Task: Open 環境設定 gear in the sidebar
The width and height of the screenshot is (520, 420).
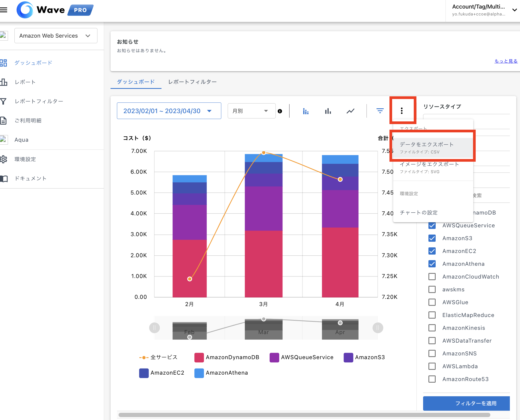Action: point(4,159)
